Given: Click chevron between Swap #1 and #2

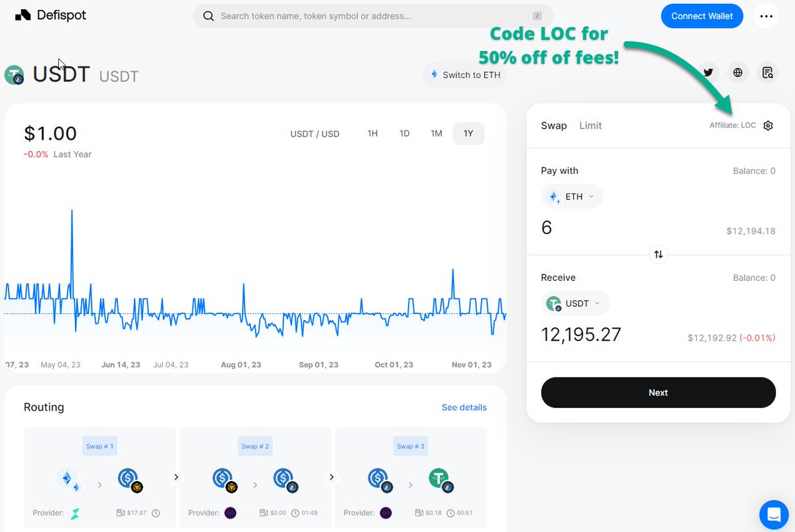Looking at the screenshot, I should tap(177, 477).
